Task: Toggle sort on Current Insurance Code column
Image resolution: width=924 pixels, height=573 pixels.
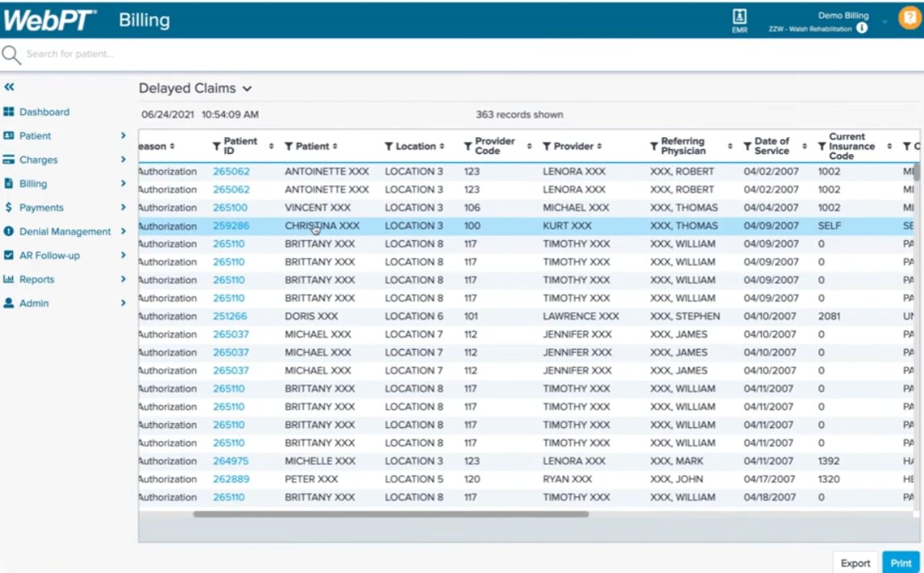Action: pos(889,147)
